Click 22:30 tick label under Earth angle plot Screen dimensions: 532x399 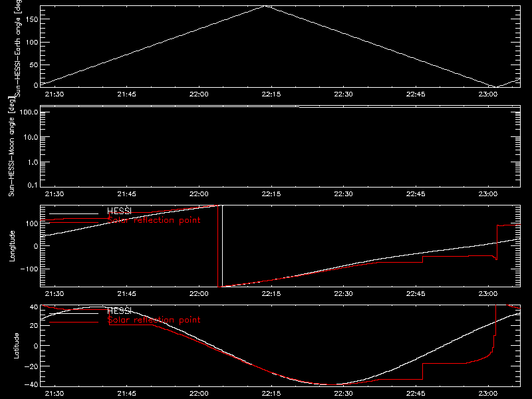coord(343,94)
